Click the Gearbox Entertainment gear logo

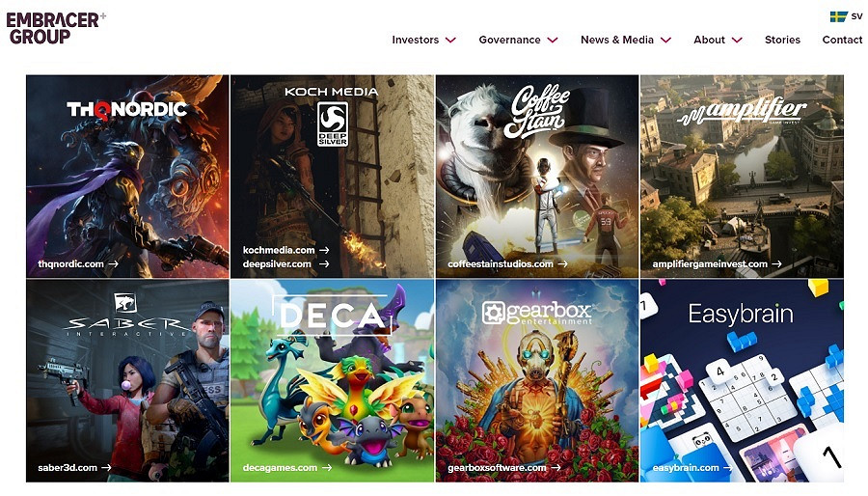(x=492, y=313)
